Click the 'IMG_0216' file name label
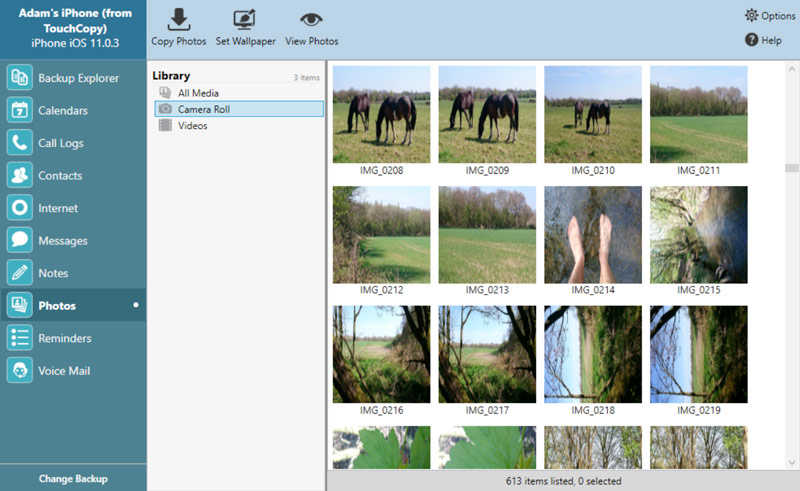This screenshot has width=800, height=491. coord(382,410)
